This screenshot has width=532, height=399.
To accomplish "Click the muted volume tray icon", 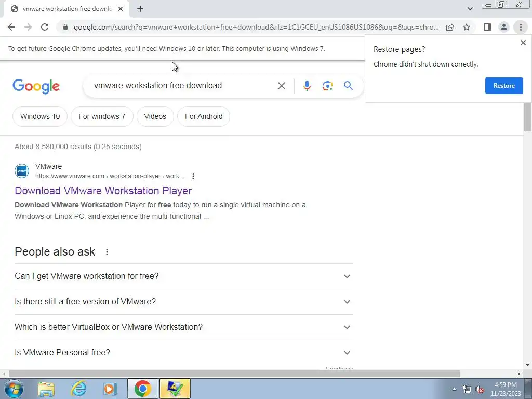I will point(480,389).
